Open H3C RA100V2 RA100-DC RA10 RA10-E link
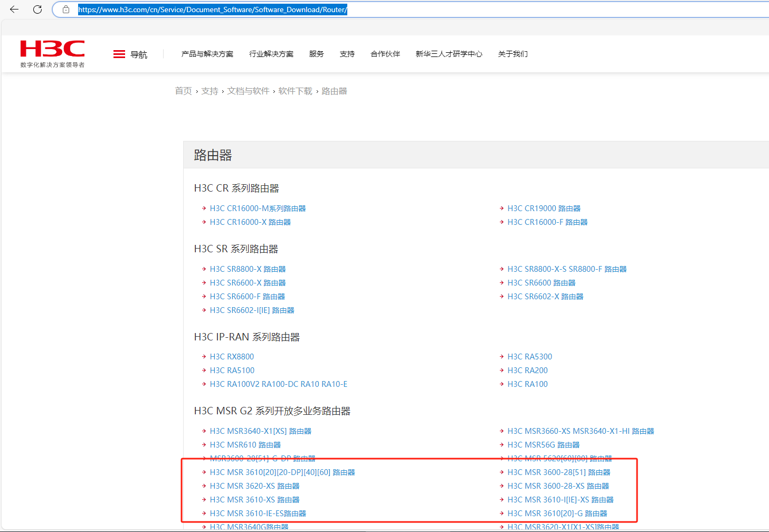The height and width of the screenshot is (532, 769). pos(279,384)
